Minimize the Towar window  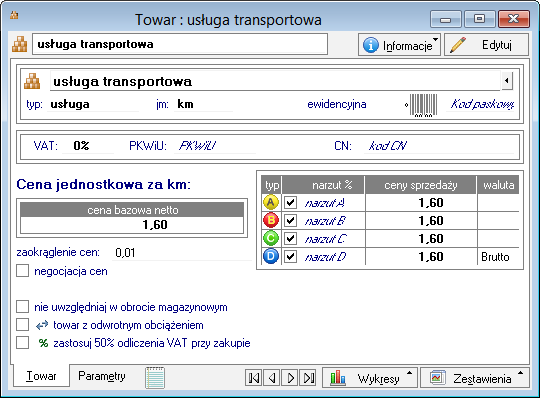coord(445,19)
